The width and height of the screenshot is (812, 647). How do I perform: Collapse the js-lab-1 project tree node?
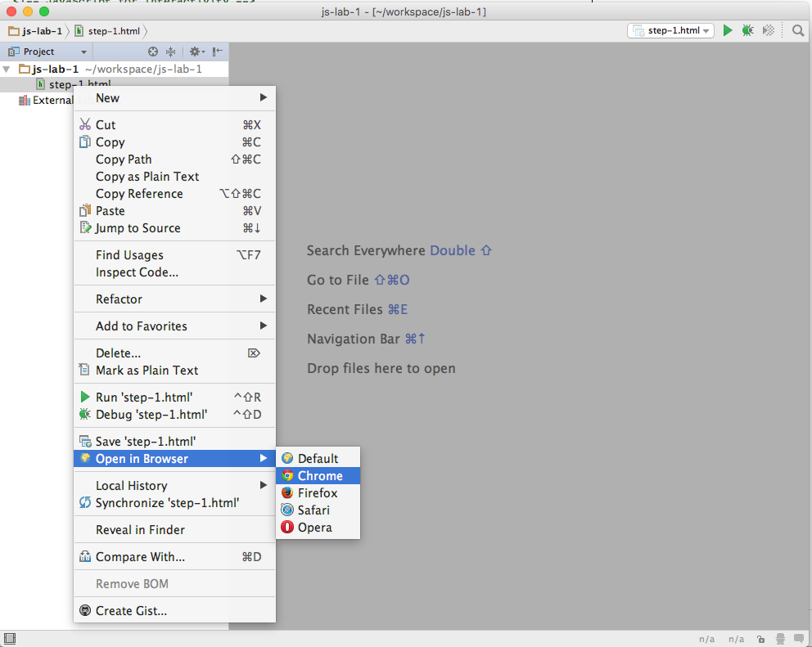click(x=7, y=69)
